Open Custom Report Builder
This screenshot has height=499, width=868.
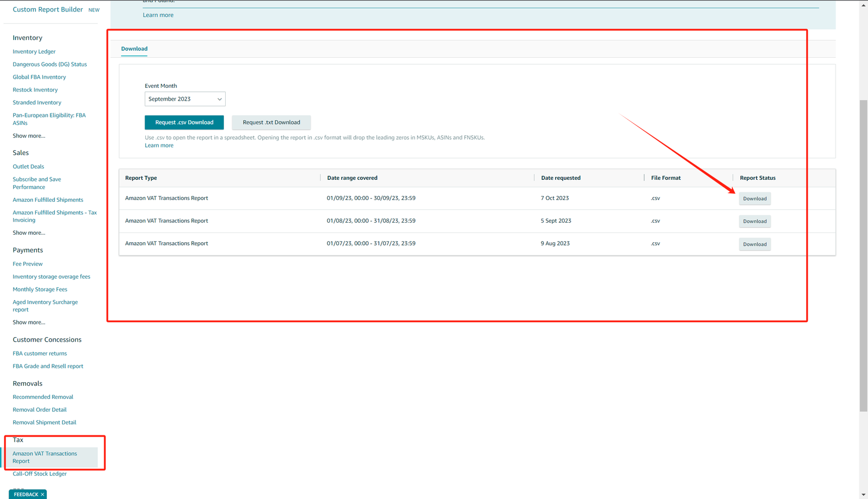pyautogui.click(x=47, y=9)
